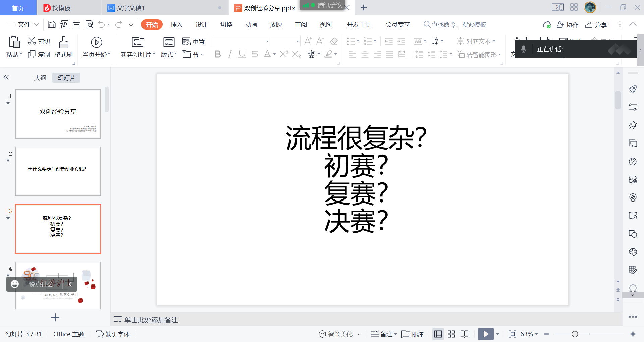The image size is (644, 342).
Task: Click the 分享 share button
Action: (596, 25)
